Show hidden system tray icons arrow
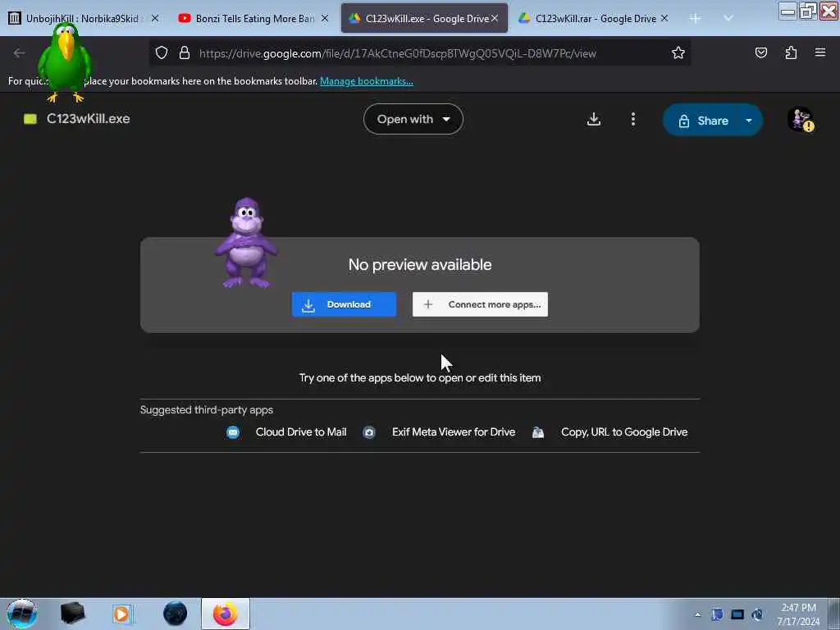The image size is (840, 630). point(697,614)
